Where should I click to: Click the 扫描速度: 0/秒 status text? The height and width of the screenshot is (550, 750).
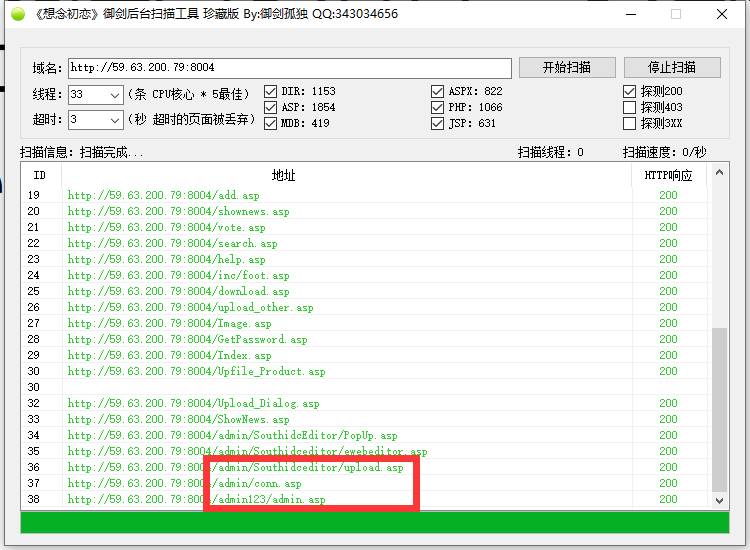(x=664, y=153)
